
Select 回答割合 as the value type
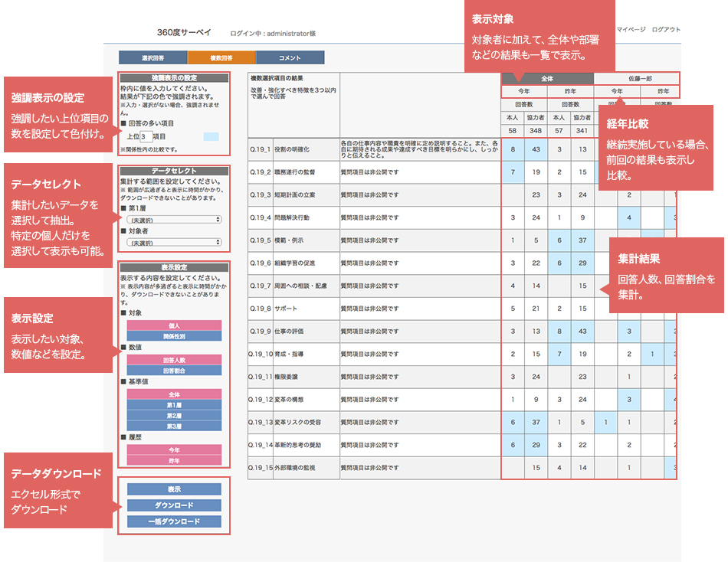[x=174, y=371]
